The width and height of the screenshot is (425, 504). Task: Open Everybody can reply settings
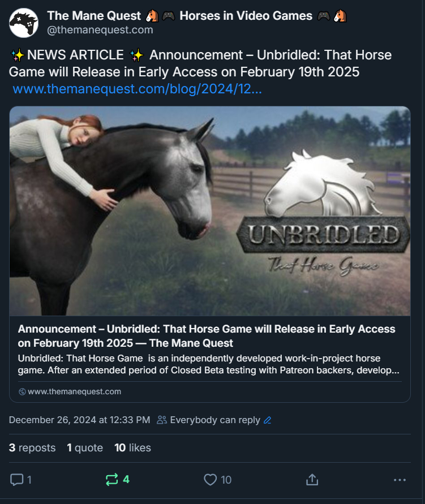pyautogui.click(x=214, y=420)
